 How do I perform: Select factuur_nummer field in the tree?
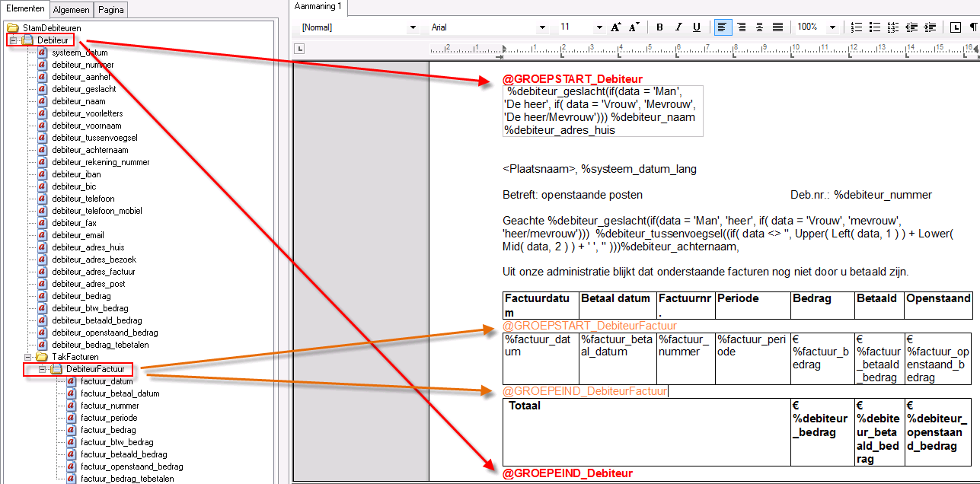coord(110,406)
